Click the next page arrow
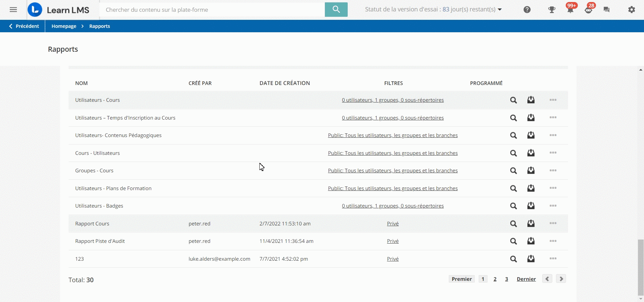Image resolution: width=644 pixels, height=302 pixels. pyautogui.click(x=561, y=279)
